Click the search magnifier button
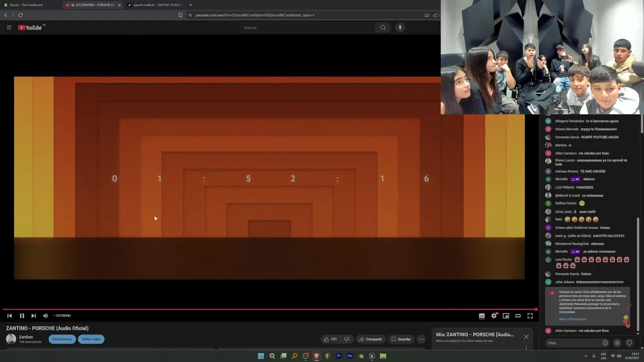The image size is (644, 362). click(383, 28)
